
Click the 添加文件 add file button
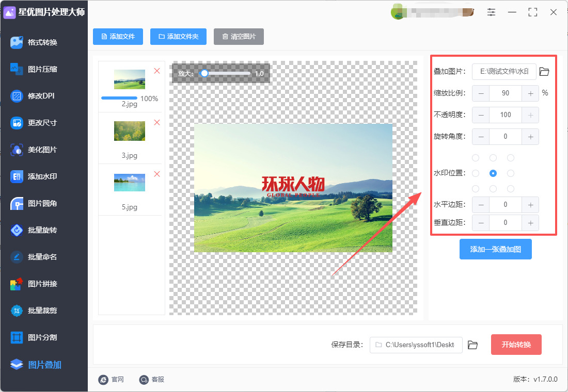point(118,37)
